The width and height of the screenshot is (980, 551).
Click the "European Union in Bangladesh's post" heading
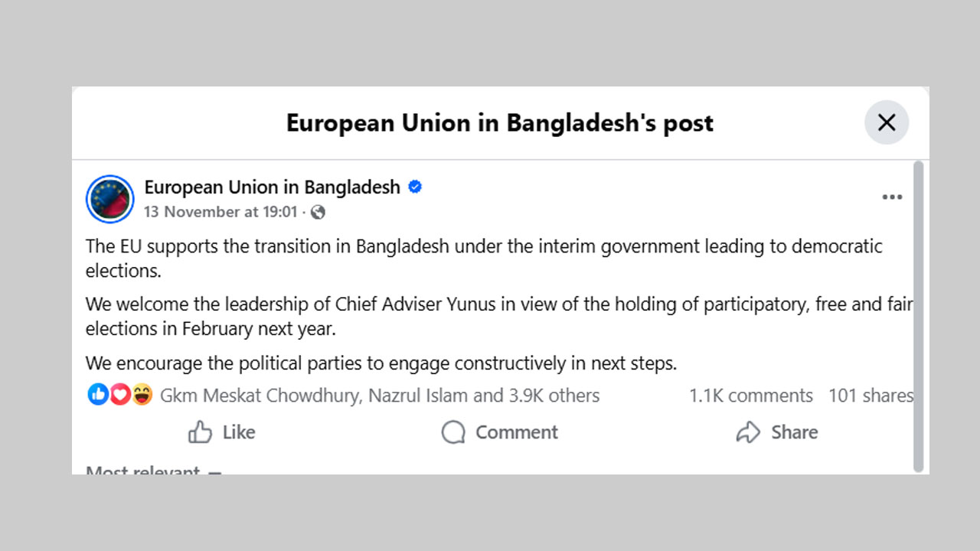pyautogui.click(x=499, y=123)
